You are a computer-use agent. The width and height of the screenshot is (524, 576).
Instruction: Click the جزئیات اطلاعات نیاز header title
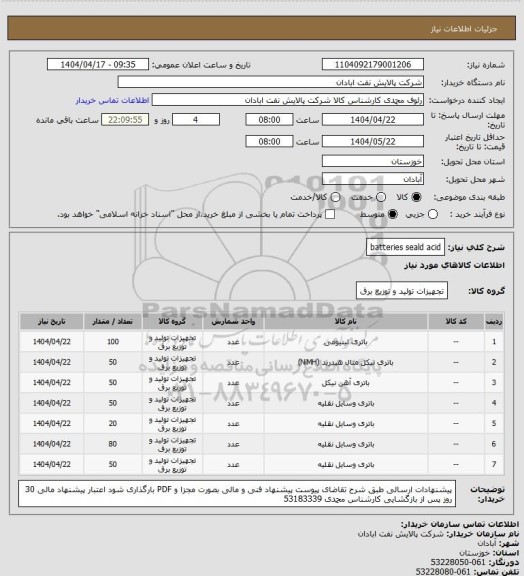(x=464, y=29)
